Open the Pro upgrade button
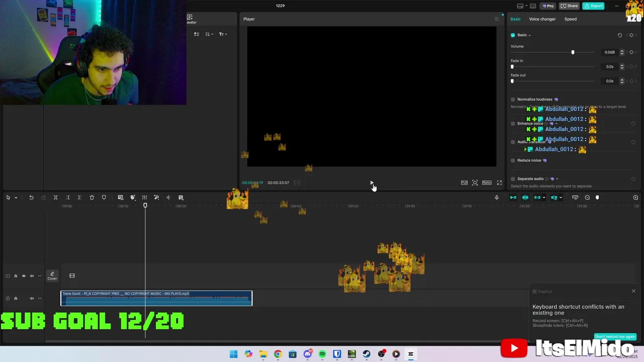Screen dimensions: 644x362 [x=547, y=6]
